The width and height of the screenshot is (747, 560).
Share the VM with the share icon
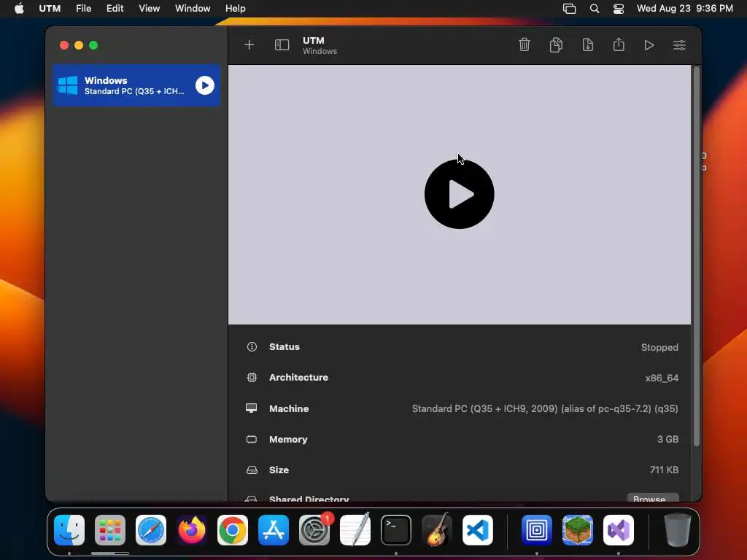click(619, 44)
